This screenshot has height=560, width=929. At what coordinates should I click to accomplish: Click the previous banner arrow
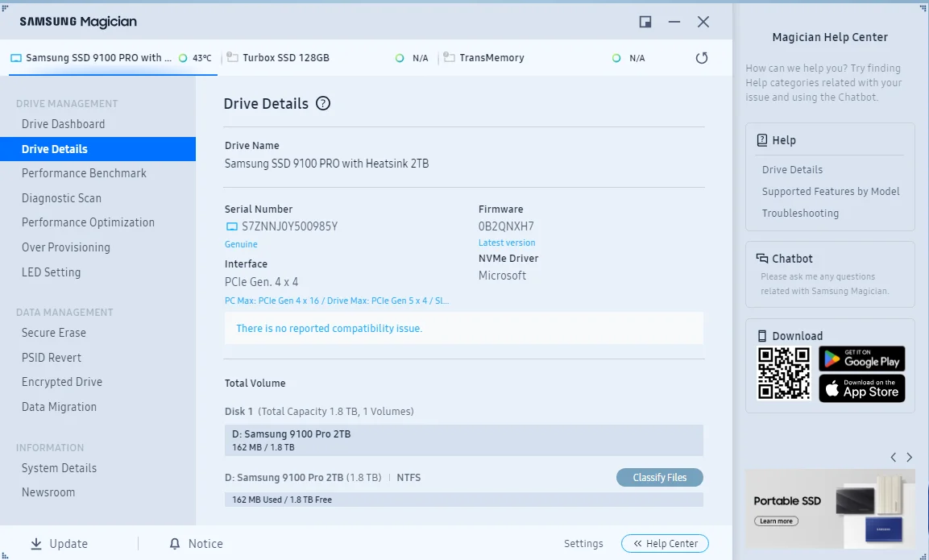(x=893, y=457)
